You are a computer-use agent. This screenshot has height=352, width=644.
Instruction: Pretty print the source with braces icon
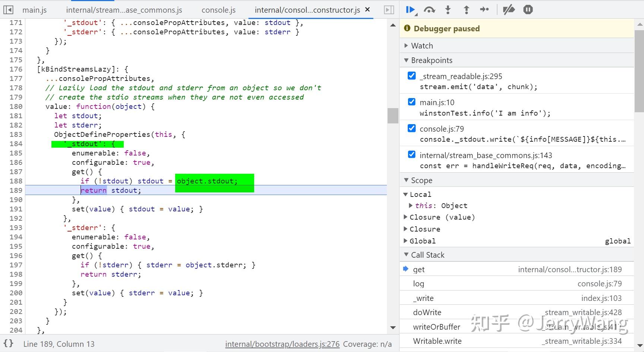(9, 343)
